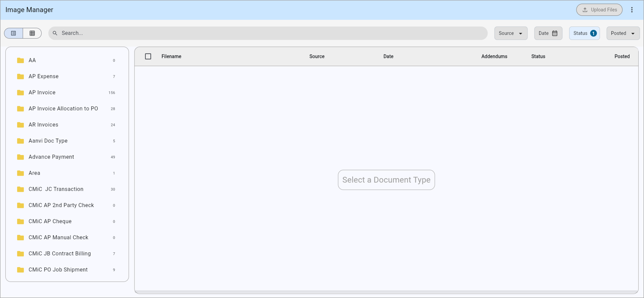Click the folder icon beside AP Invoice
This screenshot has height=298, width=644.
coord(20,93)
